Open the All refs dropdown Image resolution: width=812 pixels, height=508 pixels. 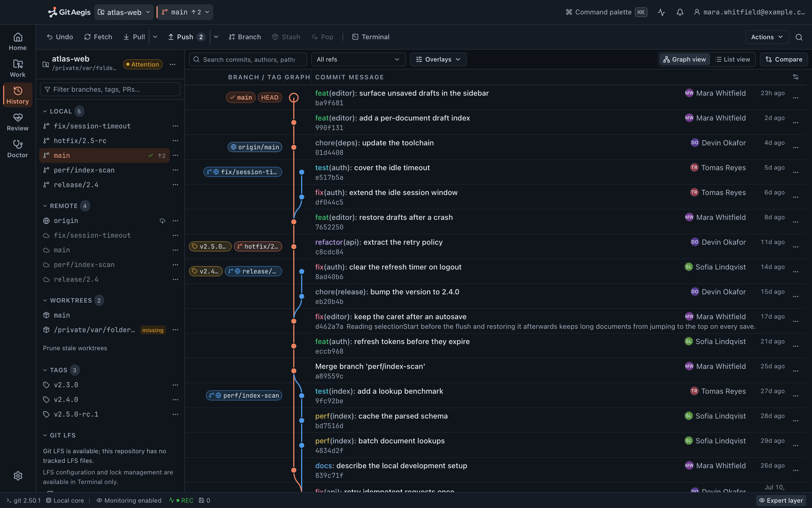(358, 60)
